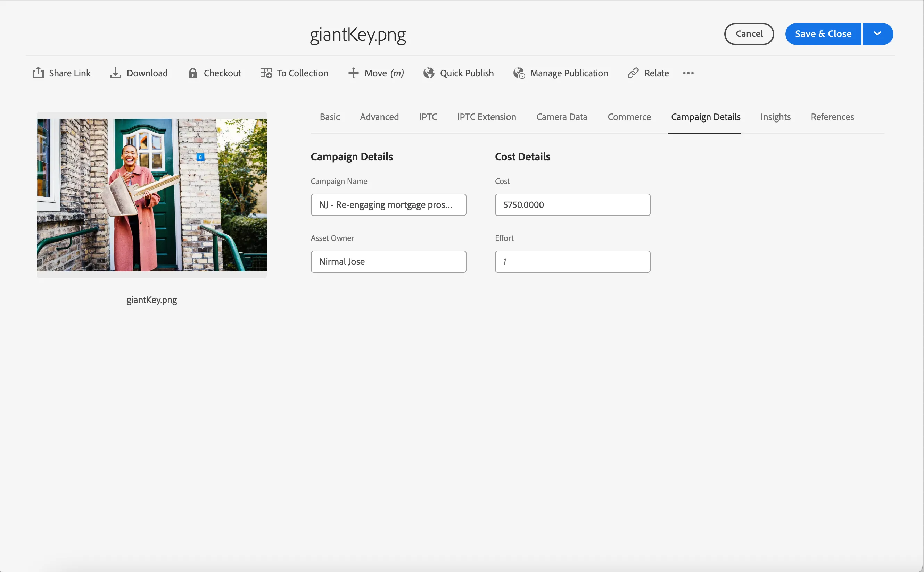Click the Cancel button
Image resolution: width=924 pixels, height=572 pixels.
(749, 34)
